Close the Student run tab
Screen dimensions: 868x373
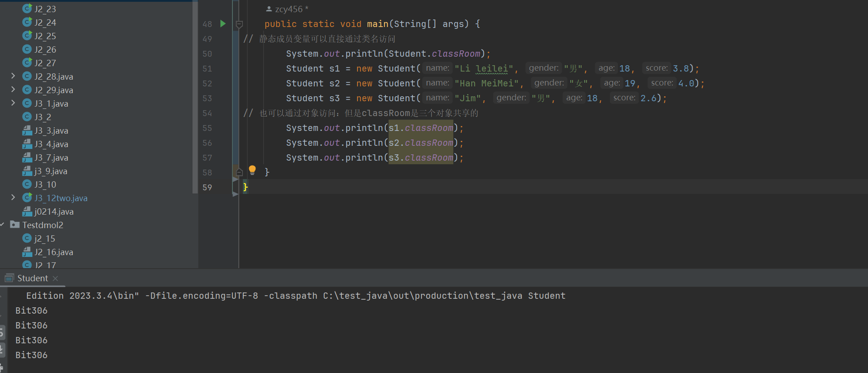pos(55,279)
